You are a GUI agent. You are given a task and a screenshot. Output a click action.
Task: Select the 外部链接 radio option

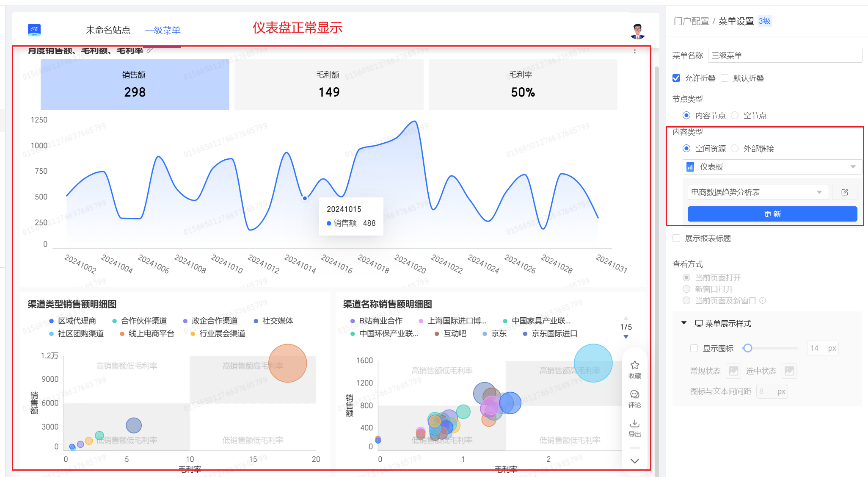(735, 148)
